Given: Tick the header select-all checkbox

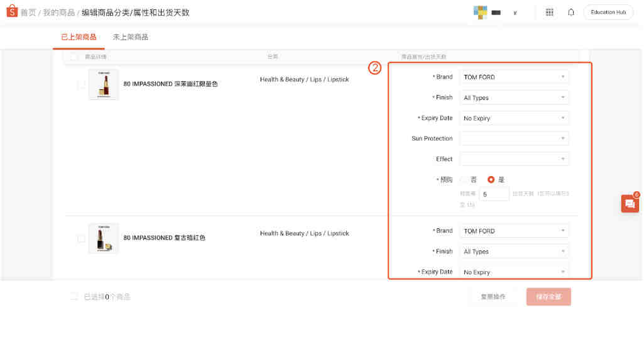Looking at the screenshot, I should (x=74, y=57).
